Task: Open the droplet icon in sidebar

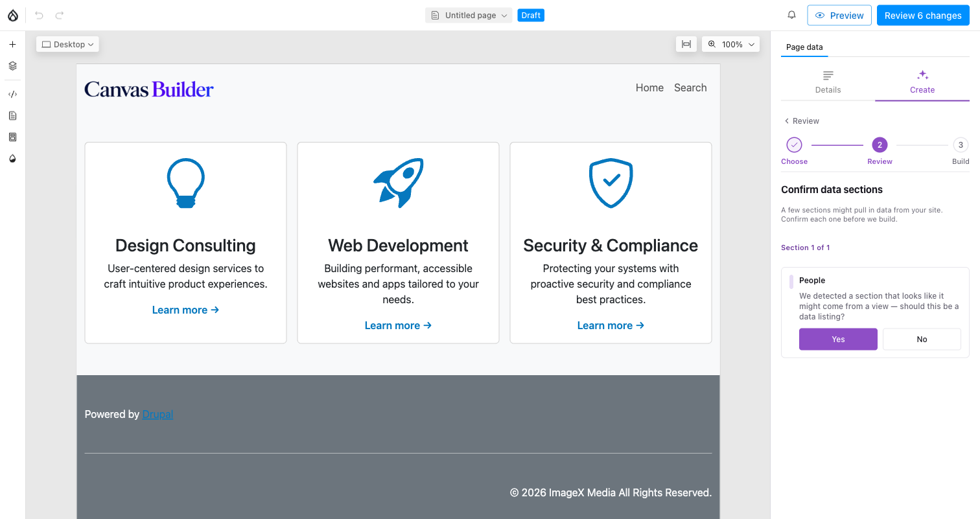Action: coord(12,159)
